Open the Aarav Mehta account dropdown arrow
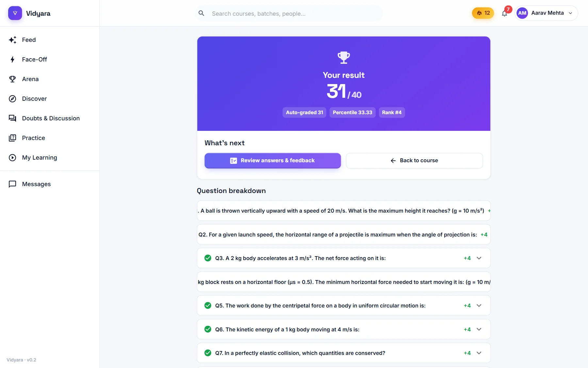The image size is (588, 368). coord(571,13)
